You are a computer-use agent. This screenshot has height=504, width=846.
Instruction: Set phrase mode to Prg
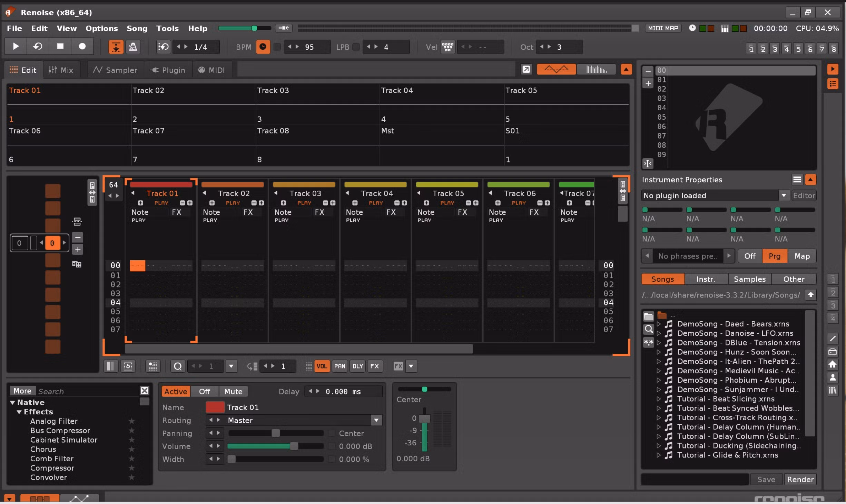coord(775,256)
